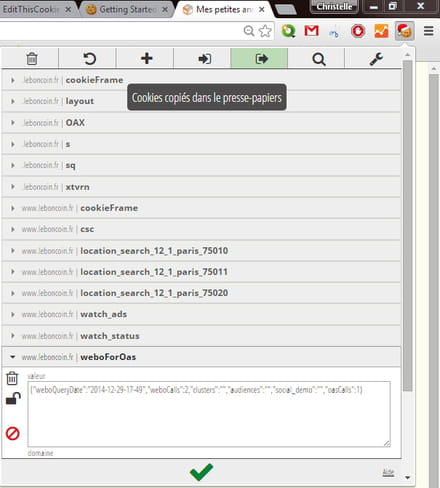Screen dimensions: 440x488
Task: Open the import cookies tool
Action: click(204, 59)
